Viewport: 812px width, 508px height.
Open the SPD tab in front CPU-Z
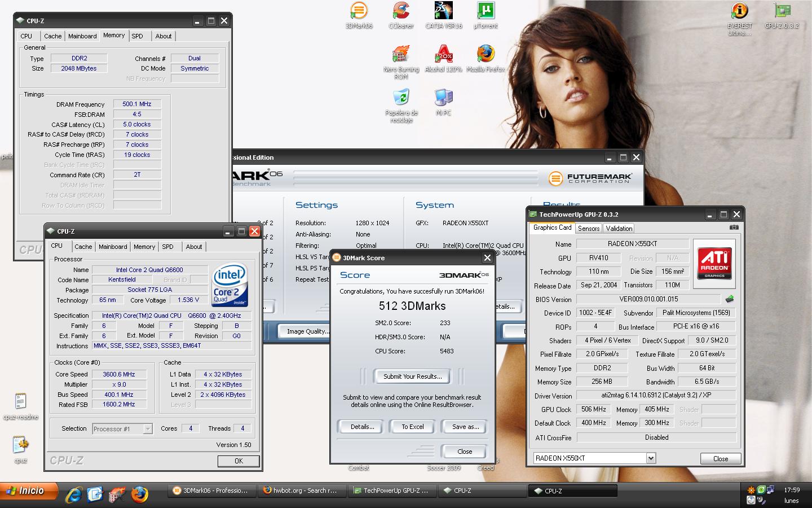click(167, 247)
